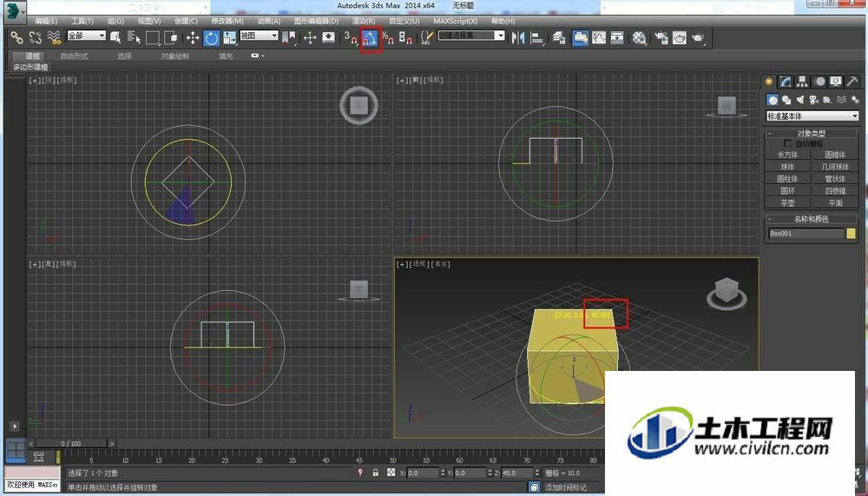Switch to the Hierarchy command panel tab
The width and height of the screenshot is (868, 496).
pos(802,82)
